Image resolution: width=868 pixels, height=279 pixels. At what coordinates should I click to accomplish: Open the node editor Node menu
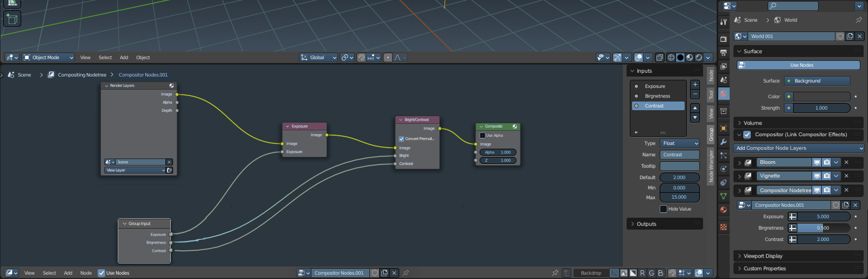click(x=86, y=273)
